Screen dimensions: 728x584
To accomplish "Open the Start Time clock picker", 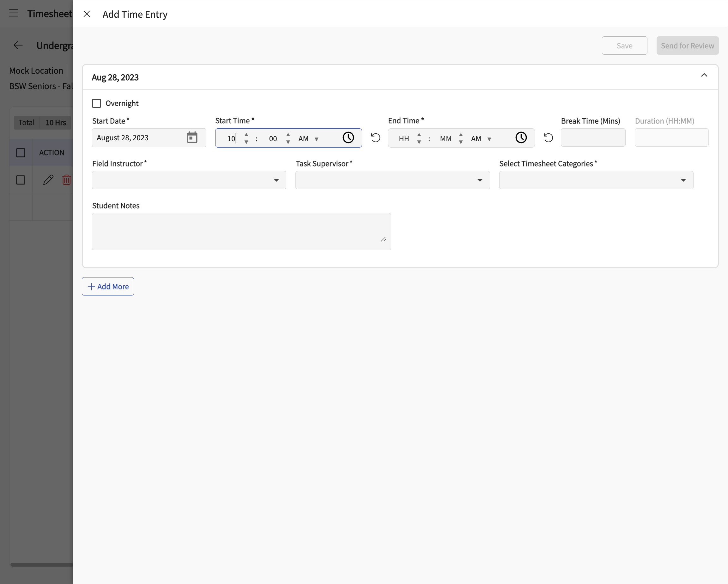I will pos(348,137).
